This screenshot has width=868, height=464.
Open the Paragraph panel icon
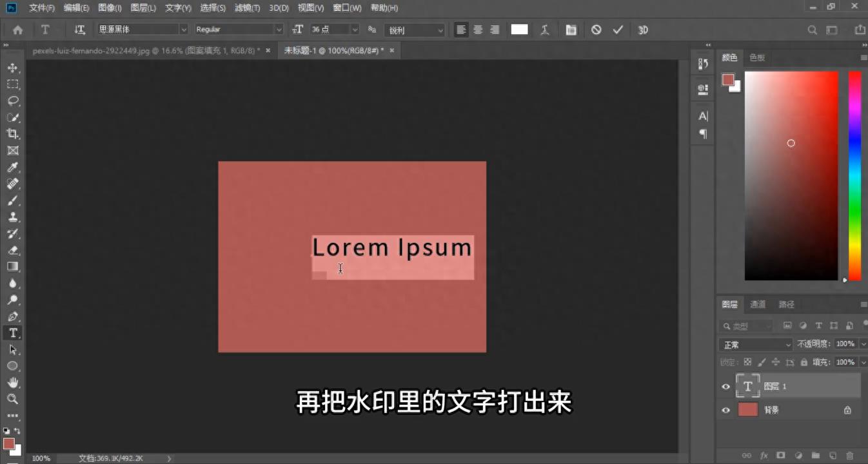pos(703,134)
